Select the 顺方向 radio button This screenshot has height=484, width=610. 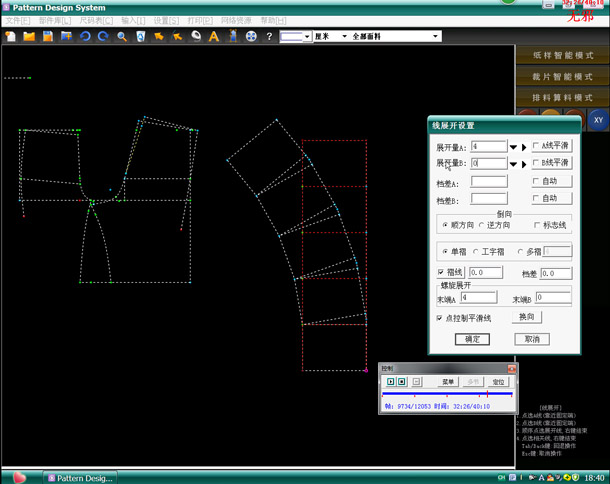point(445,225)
